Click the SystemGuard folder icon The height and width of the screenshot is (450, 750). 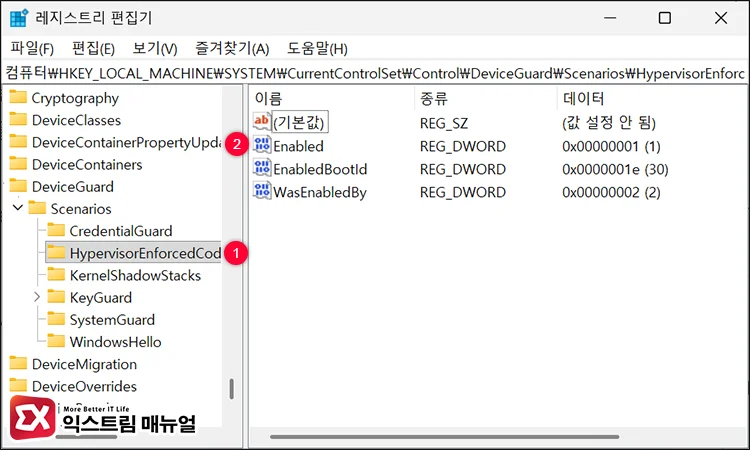click(x=56, y=318)
